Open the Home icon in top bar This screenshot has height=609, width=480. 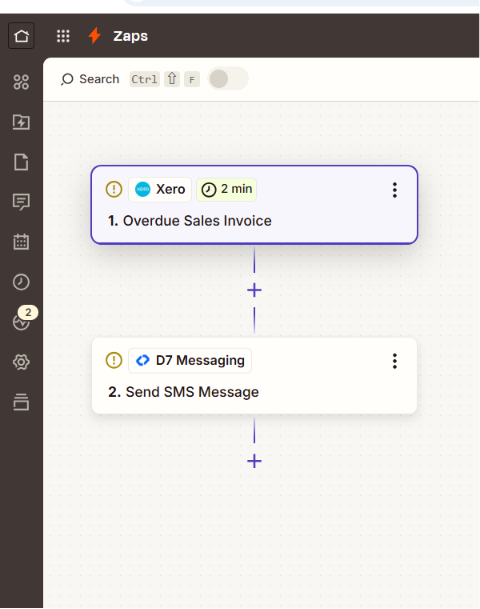pos(21,36)
